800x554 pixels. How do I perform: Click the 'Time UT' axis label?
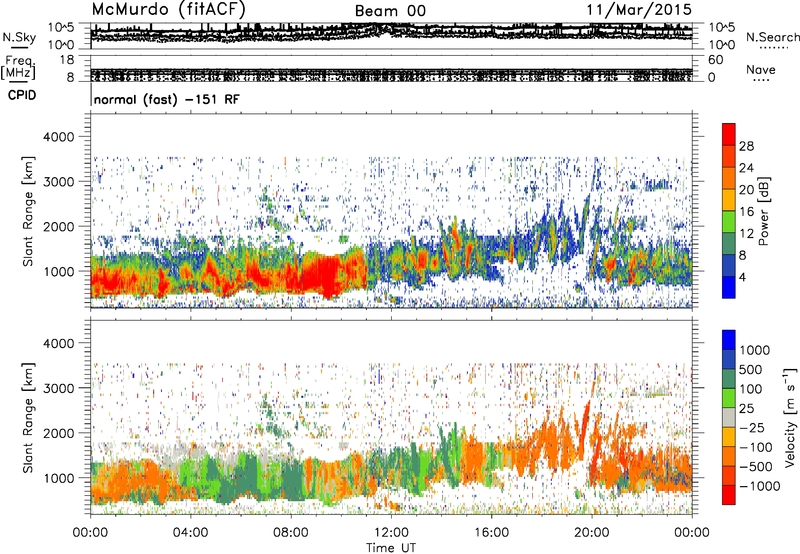[x=391, y=547]
